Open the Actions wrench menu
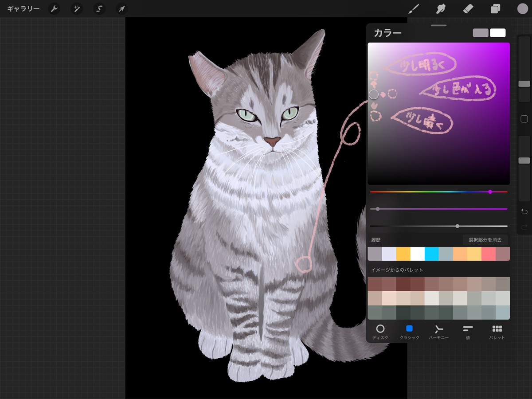Viewport: 532px width, 399px height. coord(54,9)
